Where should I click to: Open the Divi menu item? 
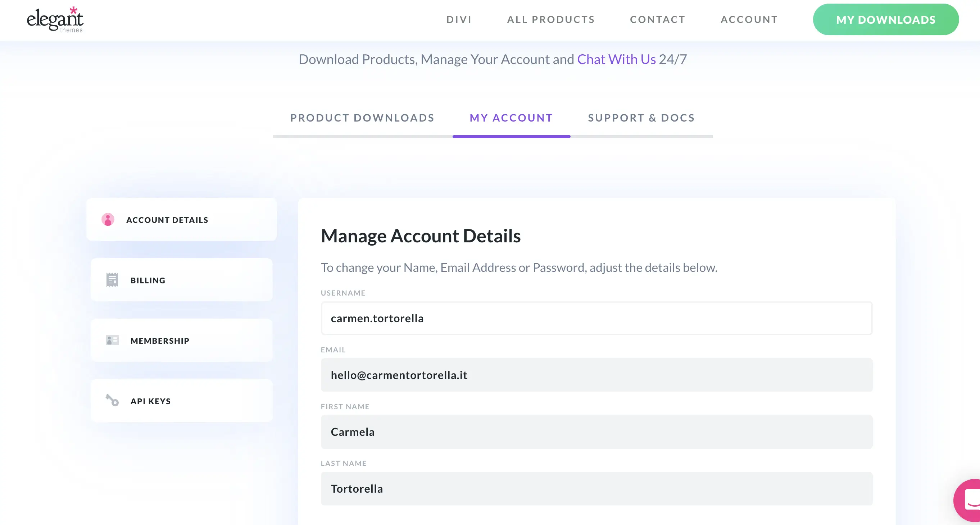coord(459,20)
